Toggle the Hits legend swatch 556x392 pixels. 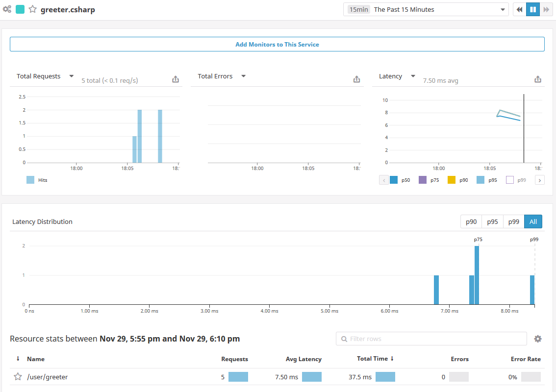coord(30,180)
